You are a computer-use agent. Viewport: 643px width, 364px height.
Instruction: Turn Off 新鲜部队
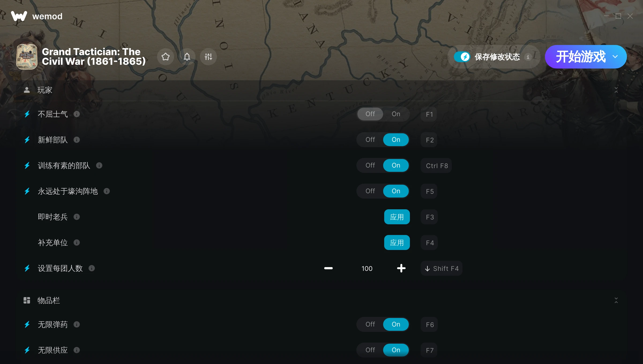coord(370,140)
